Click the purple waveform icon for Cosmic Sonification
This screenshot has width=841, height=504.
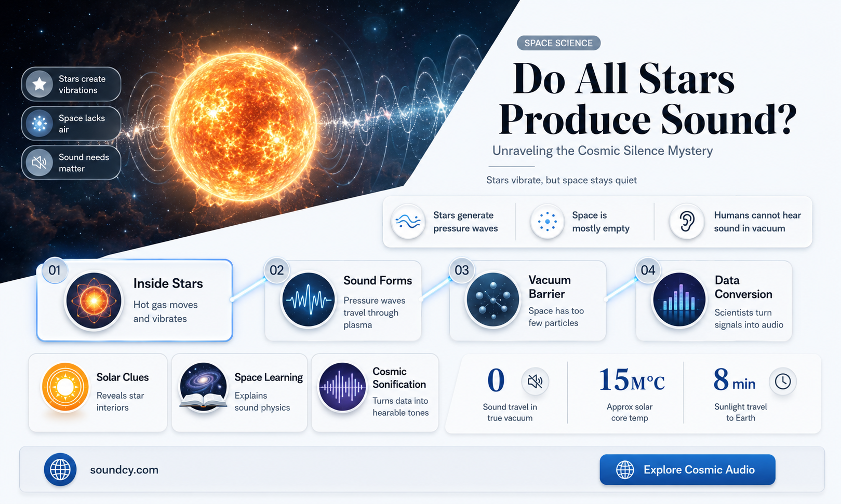(x=342, y=387)
